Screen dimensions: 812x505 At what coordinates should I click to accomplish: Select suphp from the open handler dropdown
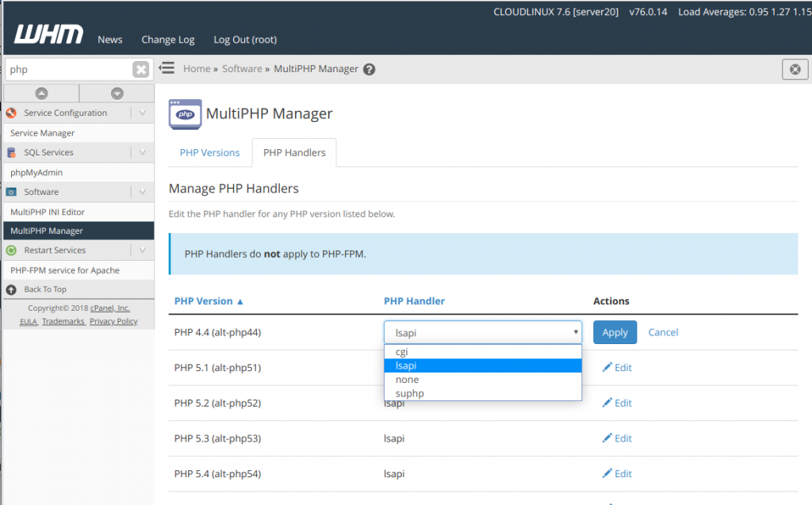tap(409, 392)
